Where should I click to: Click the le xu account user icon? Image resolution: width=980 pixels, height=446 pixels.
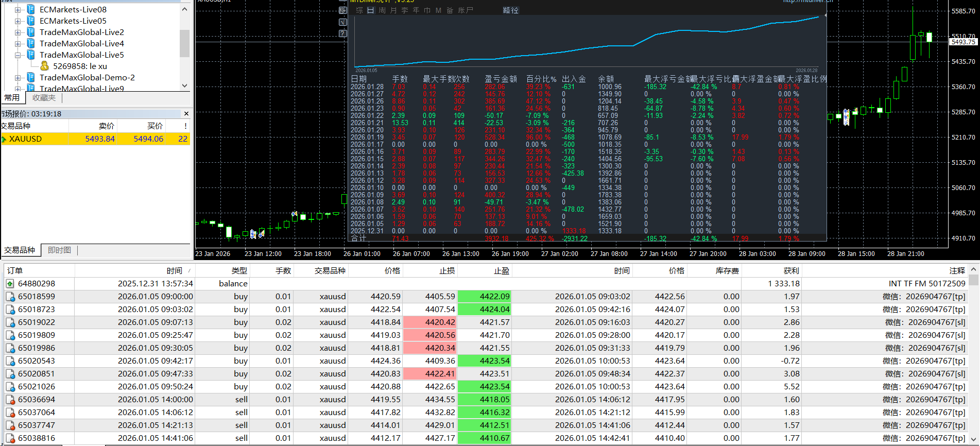click(44, 66)
